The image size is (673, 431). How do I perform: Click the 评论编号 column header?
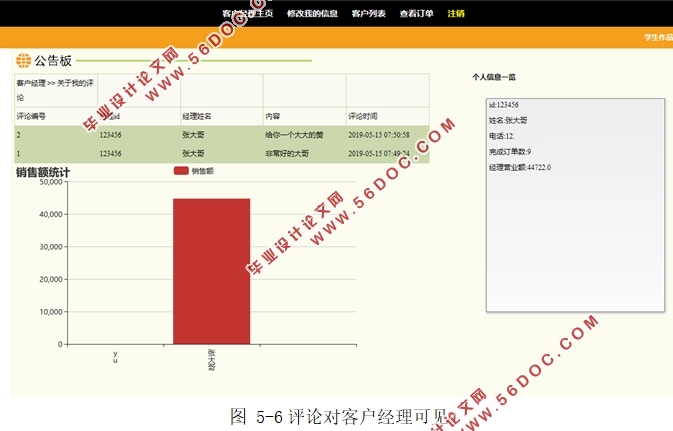[31, 116]
